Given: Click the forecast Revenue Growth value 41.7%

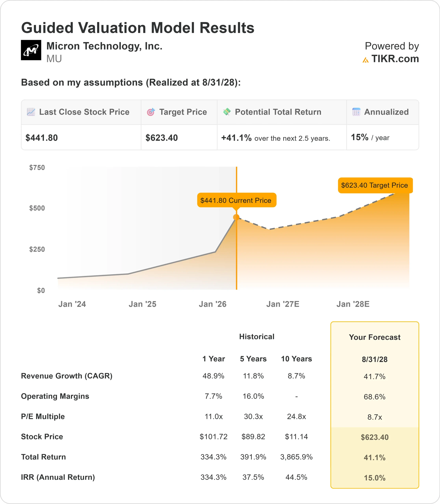Looking at the screenshot, I should tap(374, 376).
